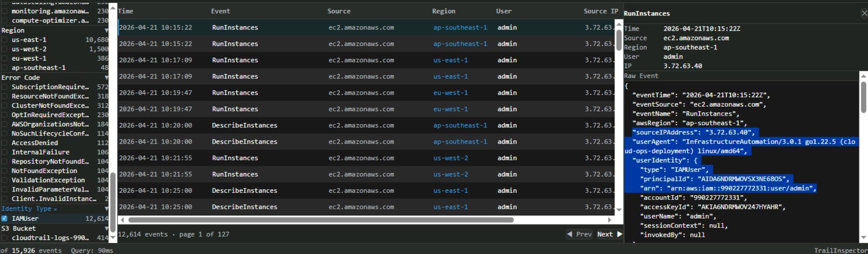Click the 'Raw Event' section label
Screen dimensions: 868x254
click(x=641, y=76)
